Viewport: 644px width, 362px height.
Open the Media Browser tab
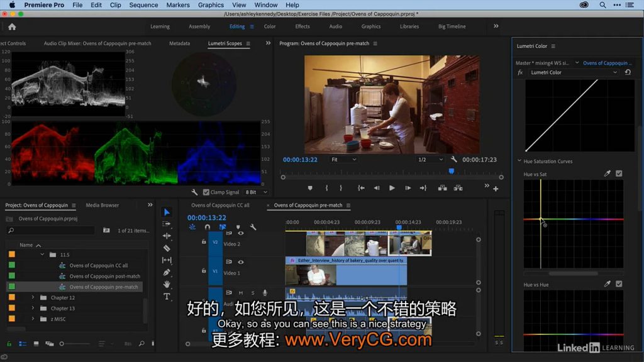click(103, 206)
